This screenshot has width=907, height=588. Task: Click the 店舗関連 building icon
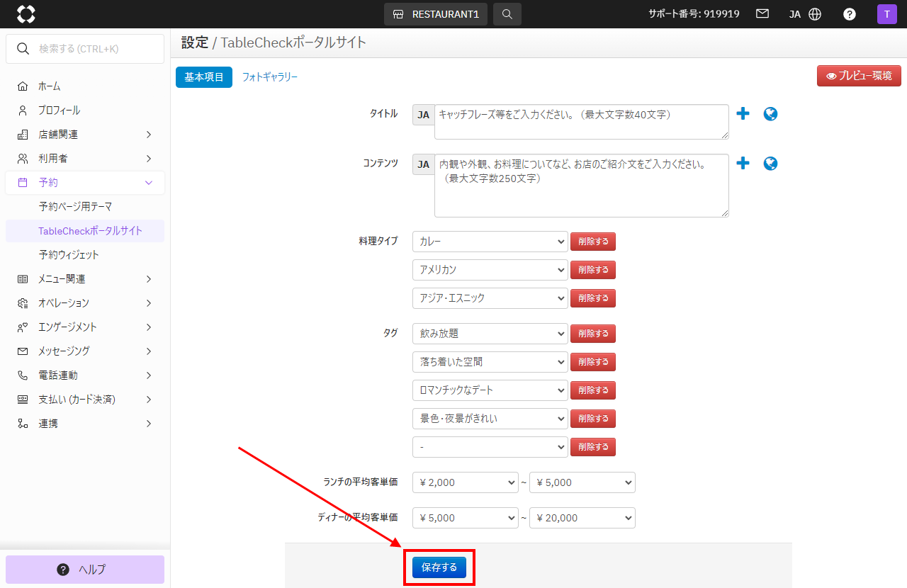(x=23, y=134)
